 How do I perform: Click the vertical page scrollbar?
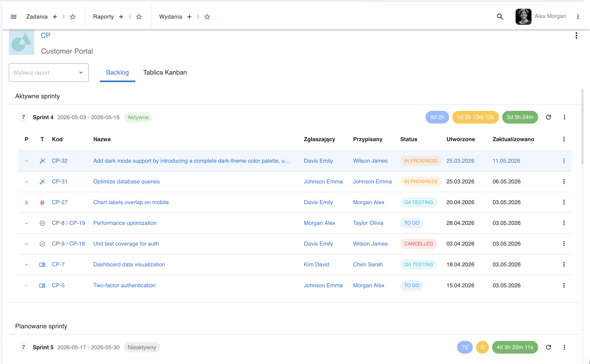coord(582,127)
